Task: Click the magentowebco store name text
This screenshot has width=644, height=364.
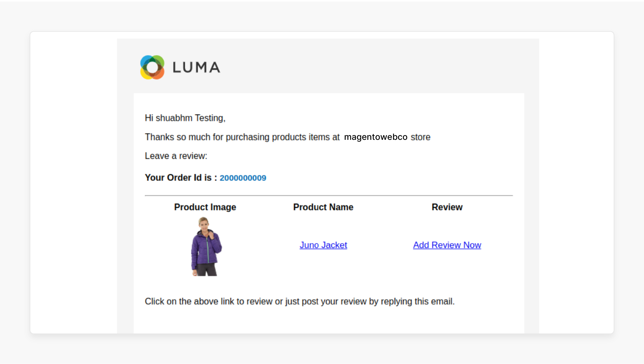Action: 376,137
